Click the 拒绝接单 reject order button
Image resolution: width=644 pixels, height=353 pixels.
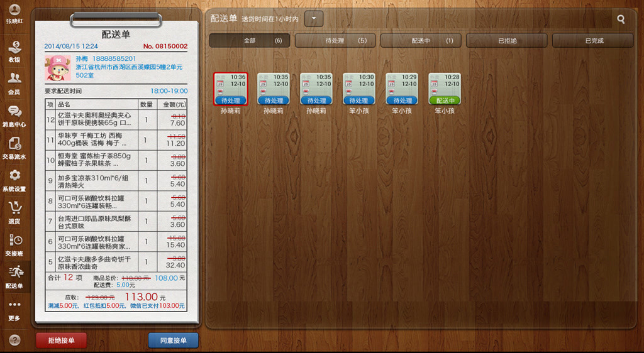(x=61, y=340)
